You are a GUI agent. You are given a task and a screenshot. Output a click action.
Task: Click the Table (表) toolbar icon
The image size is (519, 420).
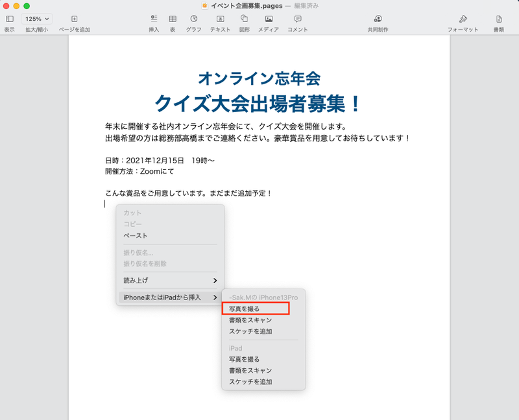(x=173, y=19)
